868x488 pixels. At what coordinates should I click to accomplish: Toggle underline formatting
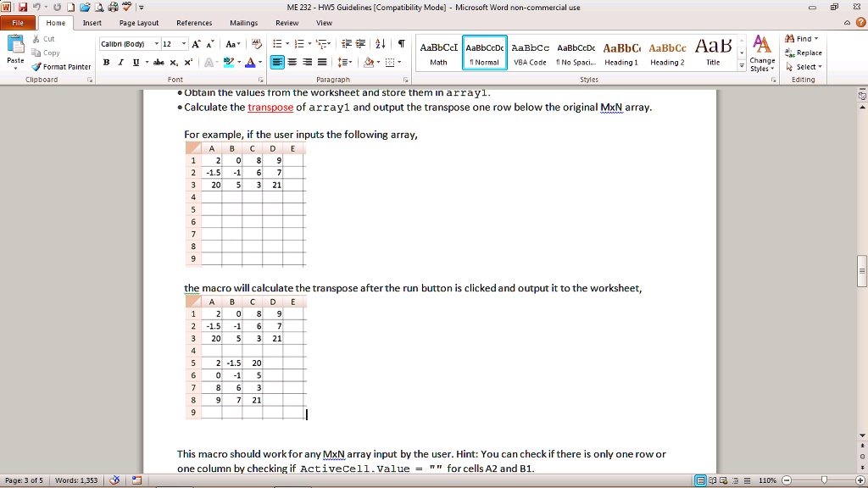(136, 63)
